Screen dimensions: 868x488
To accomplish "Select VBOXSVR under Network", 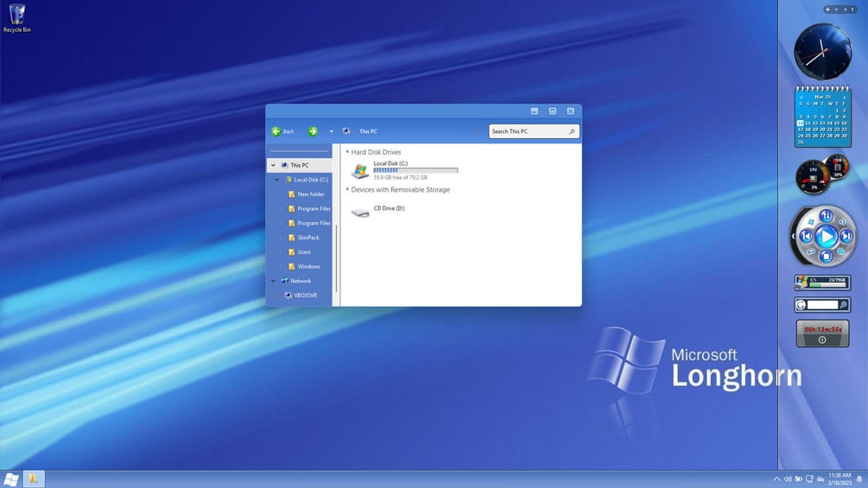I will pos(301,295).
